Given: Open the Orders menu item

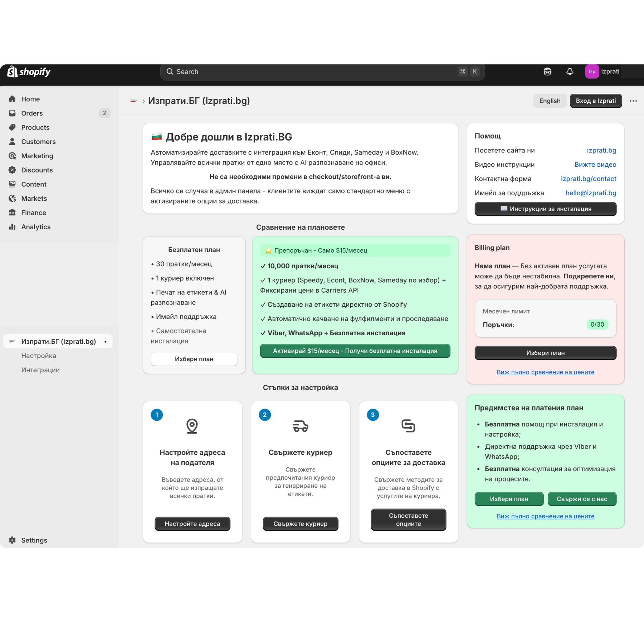Looking at the screenshot, I should pyautogui.click(x=32, y=113).
